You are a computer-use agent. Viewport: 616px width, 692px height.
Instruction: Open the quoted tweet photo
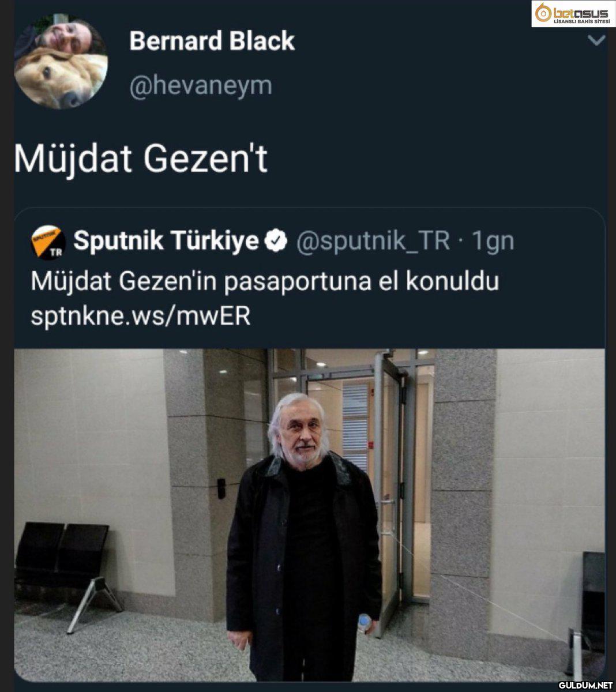click(309, 514)
